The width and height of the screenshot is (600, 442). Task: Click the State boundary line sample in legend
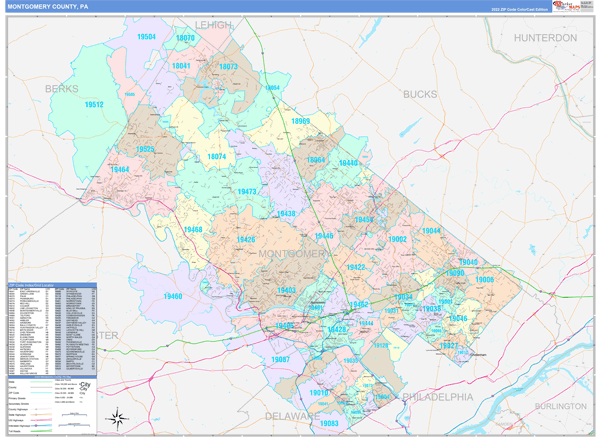tap(40, 381)
